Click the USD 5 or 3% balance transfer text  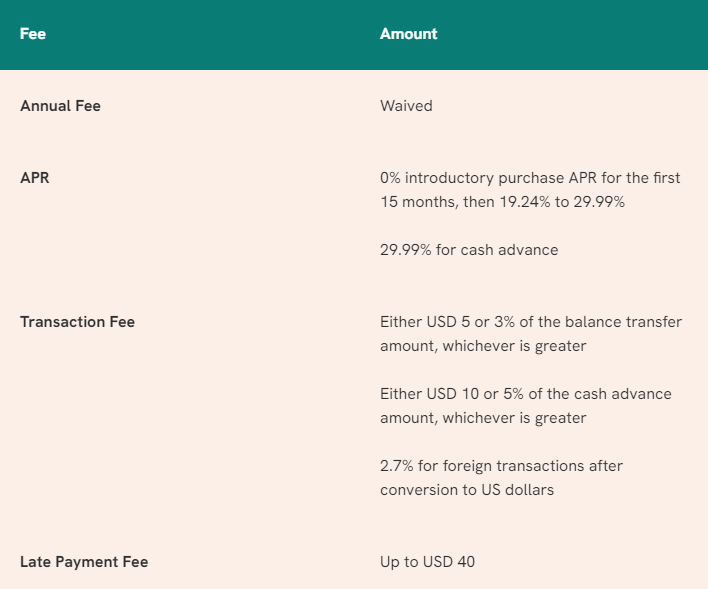[x=531, y=322]
